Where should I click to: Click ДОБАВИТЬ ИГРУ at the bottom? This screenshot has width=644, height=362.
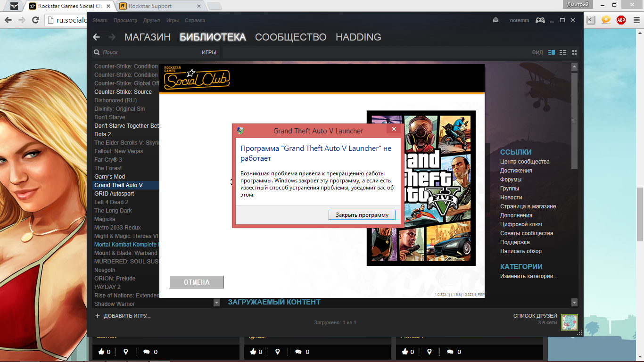(x=127, y=316)
